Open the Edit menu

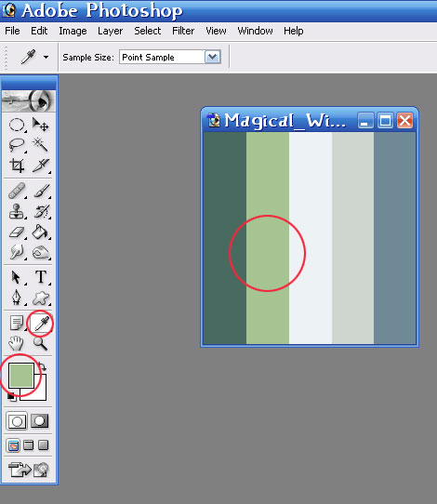click(x=39, y=31)
